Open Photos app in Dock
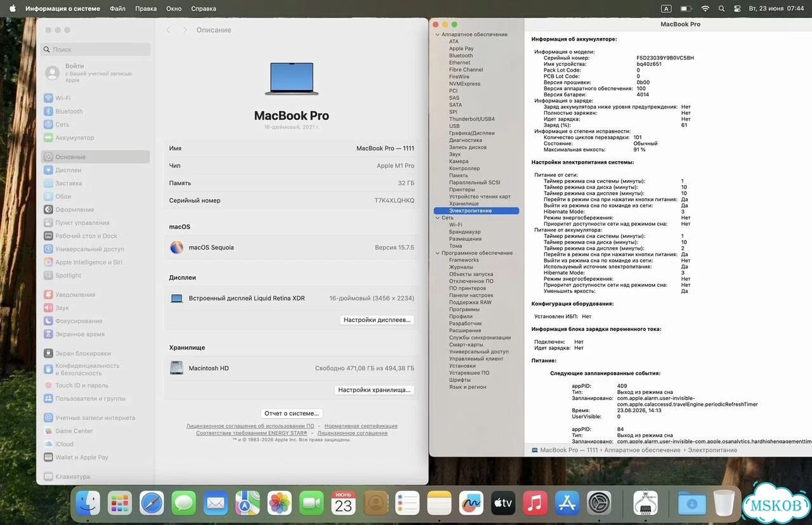 [280, 503]
